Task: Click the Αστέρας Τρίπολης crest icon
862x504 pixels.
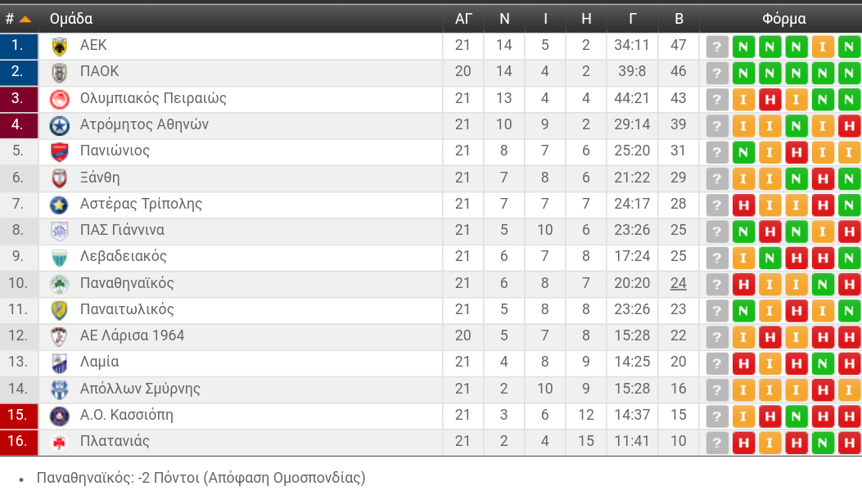Action: (x=59, y=205)
